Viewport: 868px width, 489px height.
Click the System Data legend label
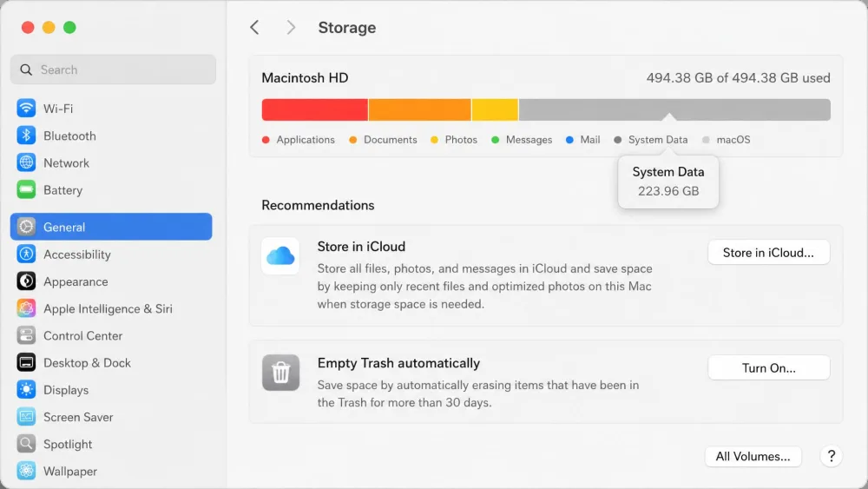(658, 140)
